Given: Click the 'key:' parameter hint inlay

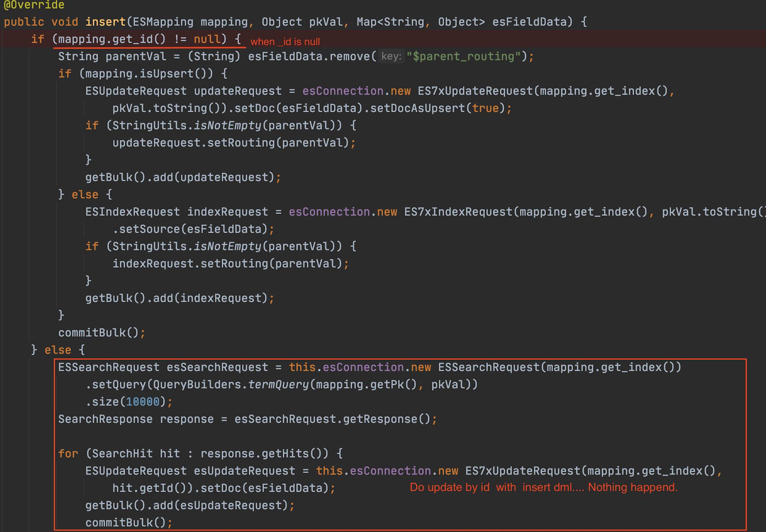Looking at the screenshot, I should 391,56.
